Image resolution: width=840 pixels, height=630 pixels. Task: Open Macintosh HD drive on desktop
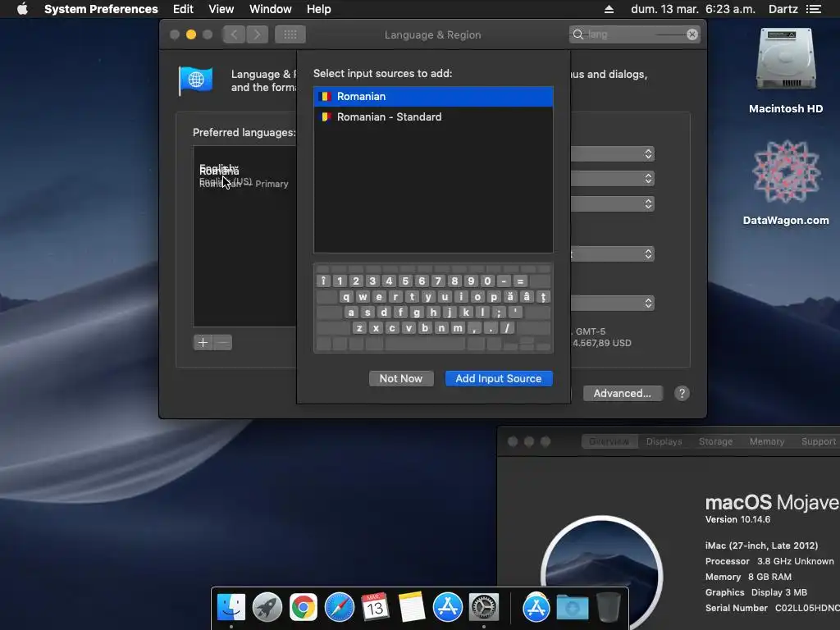786,71
